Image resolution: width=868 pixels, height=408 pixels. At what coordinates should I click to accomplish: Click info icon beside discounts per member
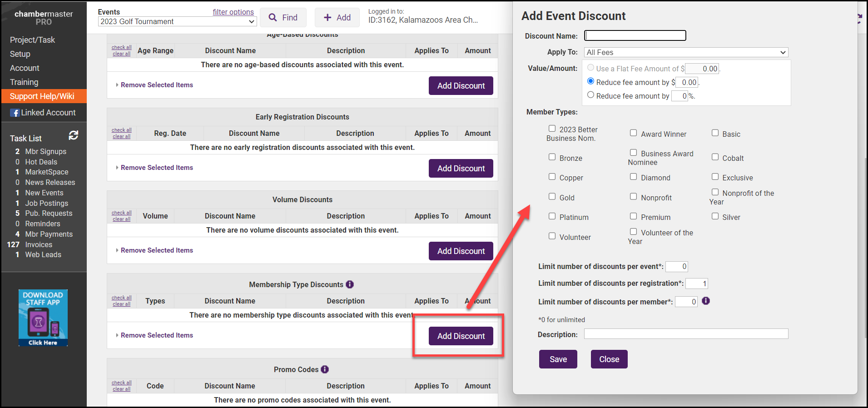[706, 301]
